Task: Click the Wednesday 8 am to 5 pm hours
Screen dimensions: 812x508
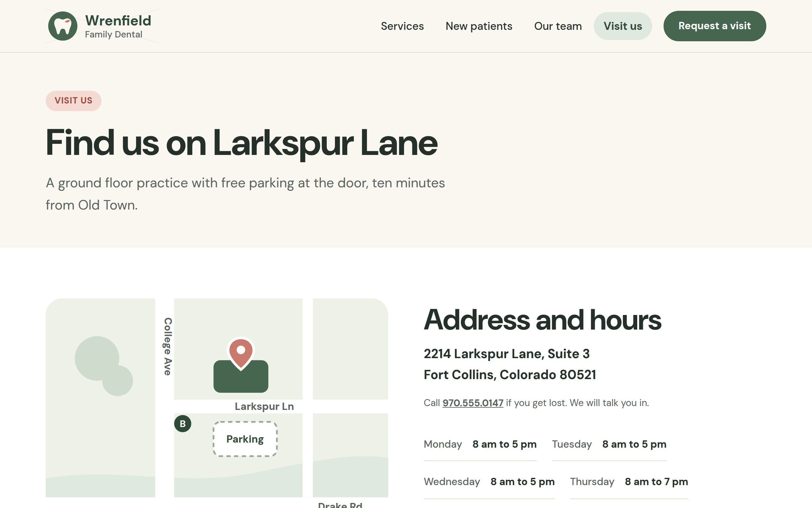Action: tap(489, 482)
